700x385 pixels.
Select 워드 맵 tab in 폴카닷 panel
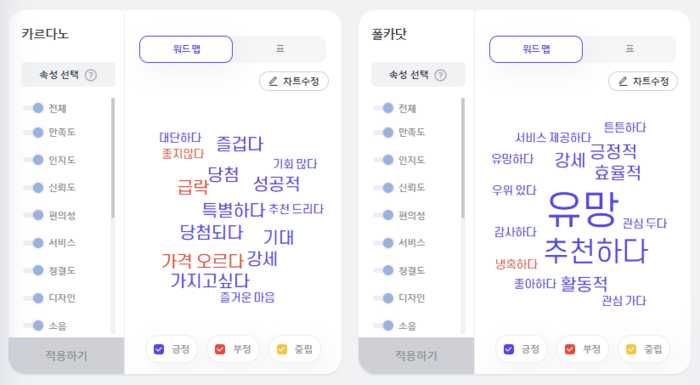536,49
